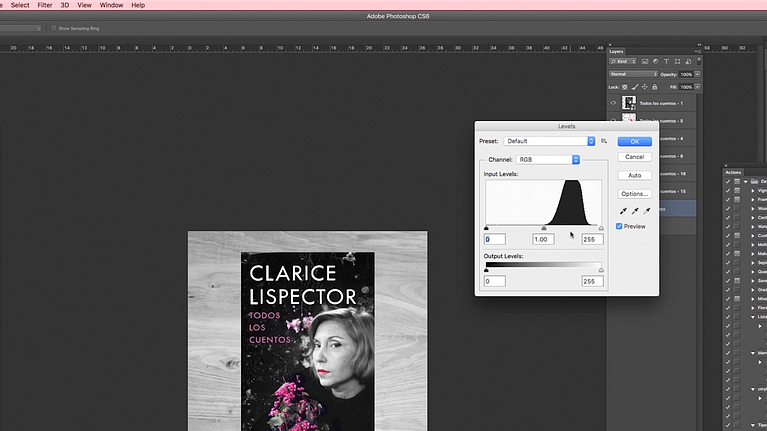
Task: Click the pixel layer filter icon in Layers
Action: point(646,62)
